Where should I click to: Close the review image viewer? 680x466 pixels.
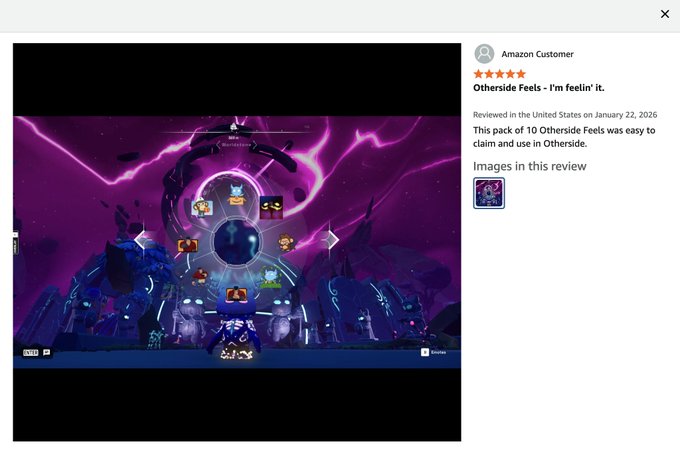(664, 14)
